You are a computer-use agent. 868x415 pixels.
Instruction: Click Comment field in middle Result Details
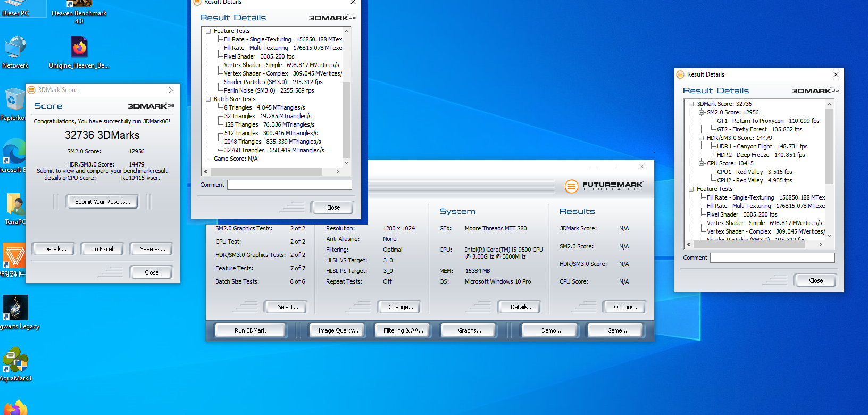[x=289, y=185]
